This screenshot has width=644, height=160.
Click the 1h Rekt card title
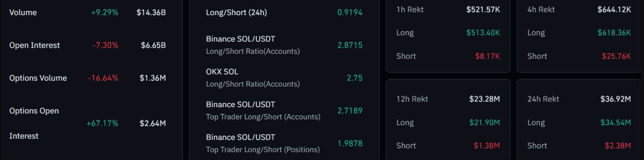coord(410,9)
